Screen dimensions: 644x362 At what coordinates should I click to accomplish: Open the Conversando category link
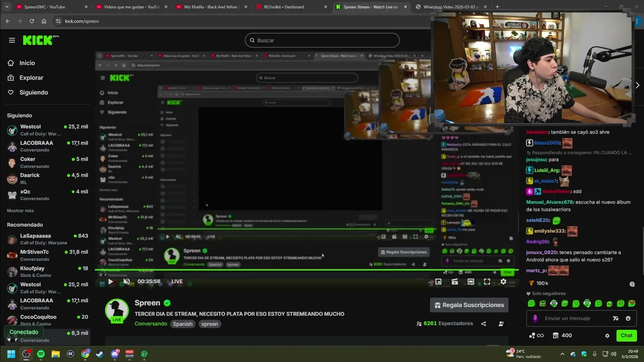(x=150, y=324)
